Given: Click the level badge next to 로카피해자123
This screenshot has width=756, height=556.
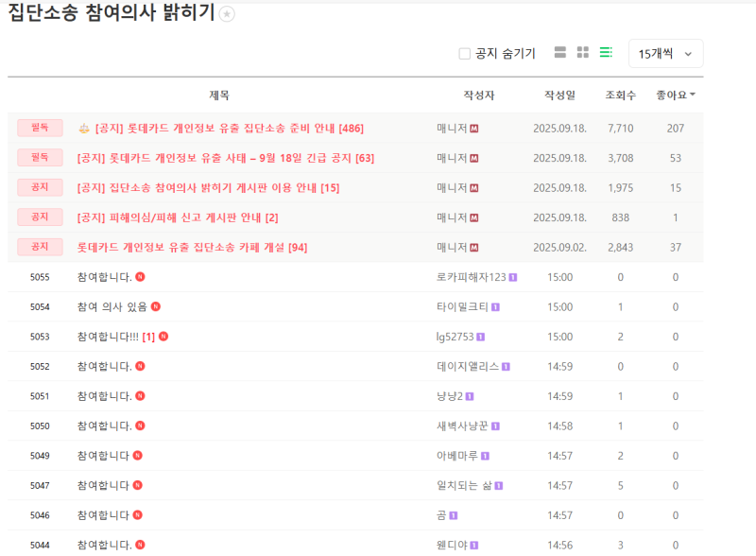Looking at the screenshot, I should click(x=513, y=277).
